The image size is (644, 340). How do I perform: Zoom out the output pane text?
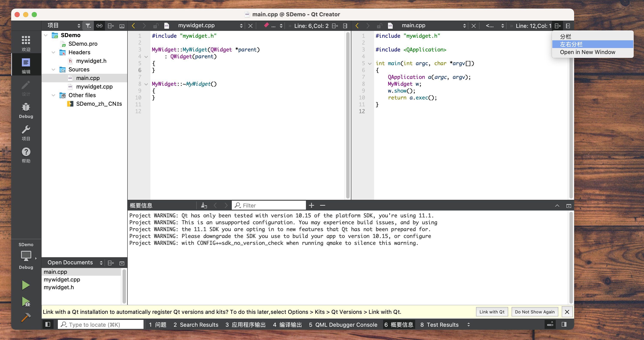coord(322,205)
